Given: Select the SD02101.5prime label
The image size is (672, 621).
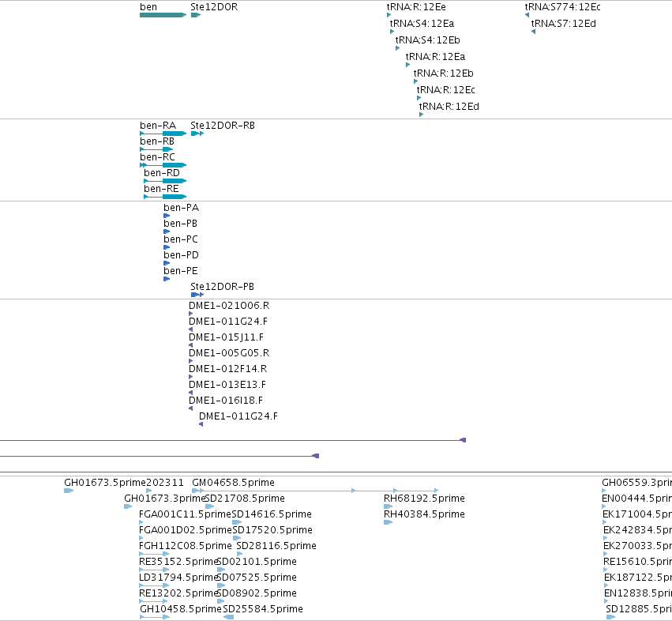Looking at the screenshot, I should (257, 562).
